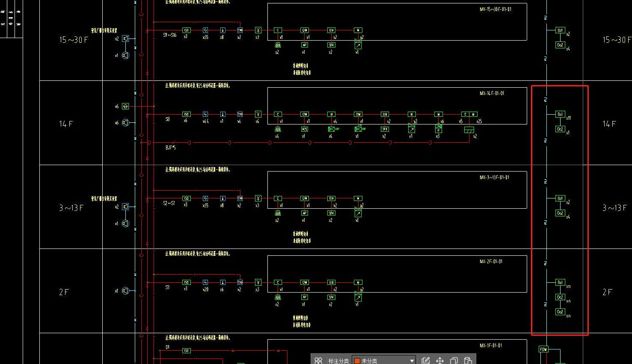This screenshot has height=364, width=632.
Task: Select the move cross-arrows icon
Action: (x=439, y=361)
